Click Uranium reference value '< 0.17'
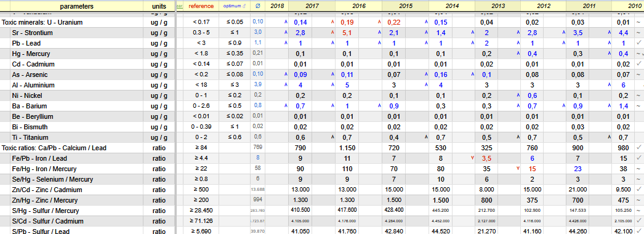Screen dimensions: 644x234 pyautogui.click(x=201, y=23)
